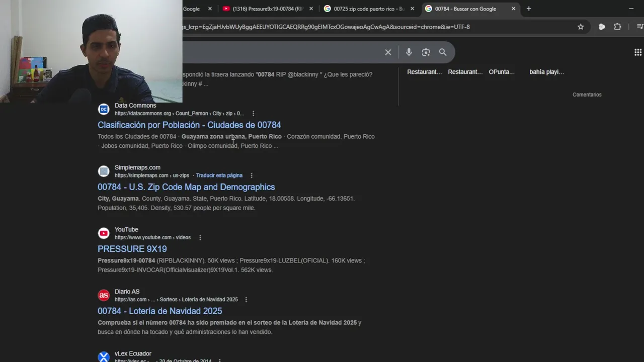Click the datacommons.org breadcrumb URL
644x362 pixels.
[x=179, y=114]
